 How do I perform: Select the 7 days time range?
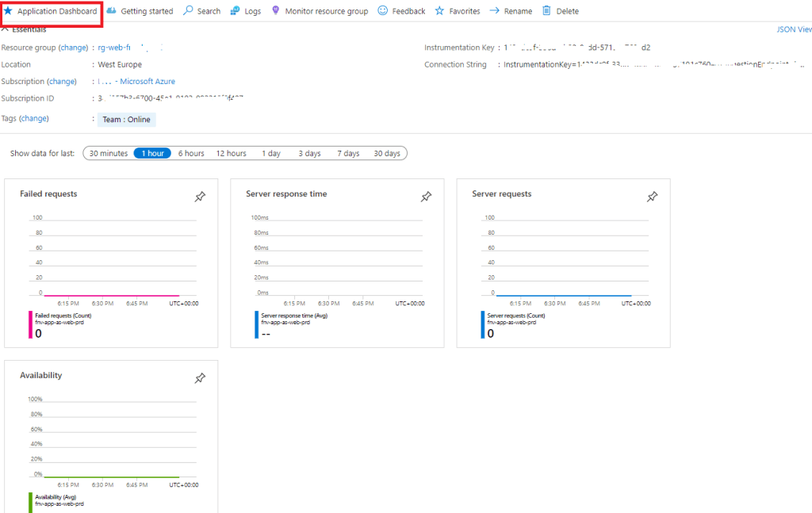[x=348, y=153]
